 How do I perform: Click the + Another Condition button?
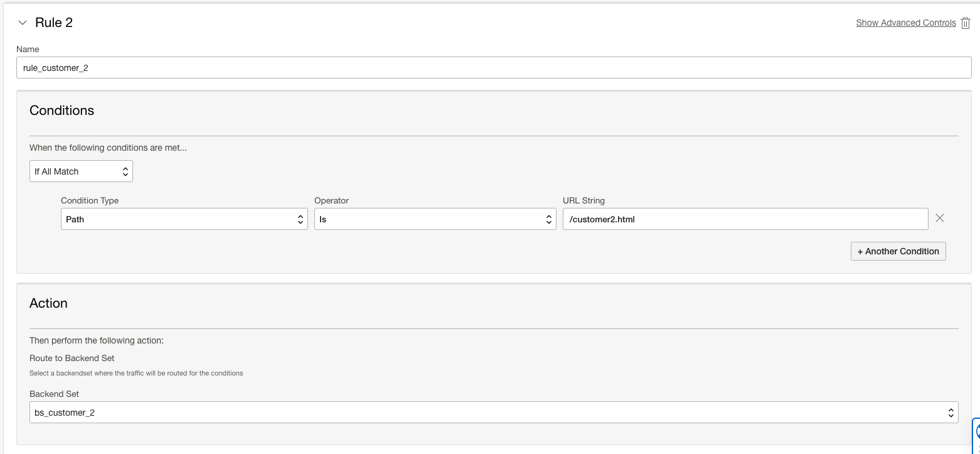click(x=898, y=251)
